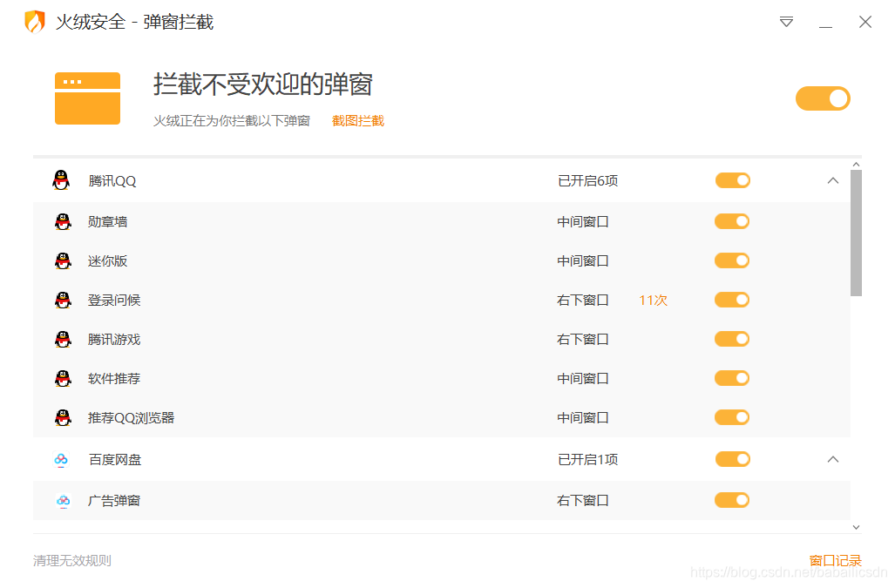Select the 登录问候 row label
Screen dimensions: 895x588
coord(114,300)
